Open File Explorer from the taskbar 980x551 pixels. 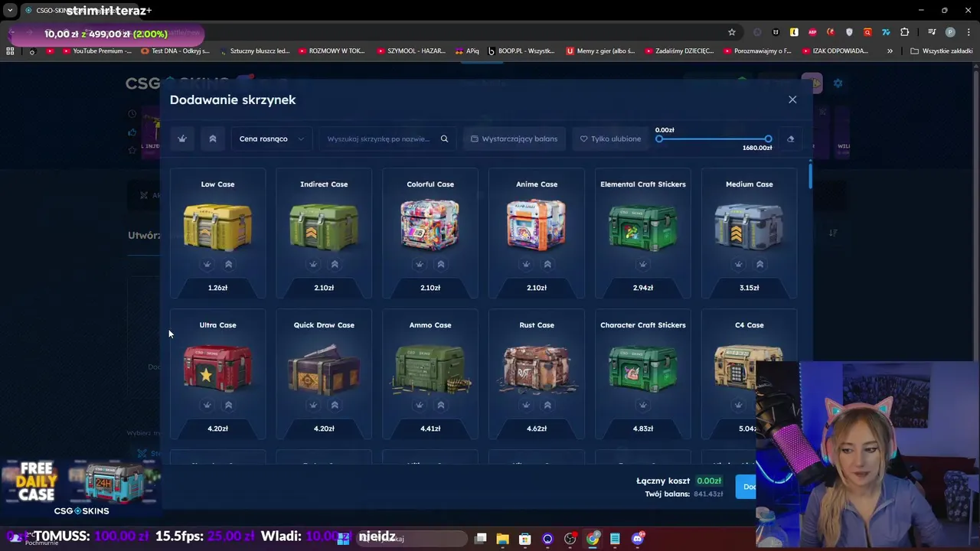tap(502, 539)
